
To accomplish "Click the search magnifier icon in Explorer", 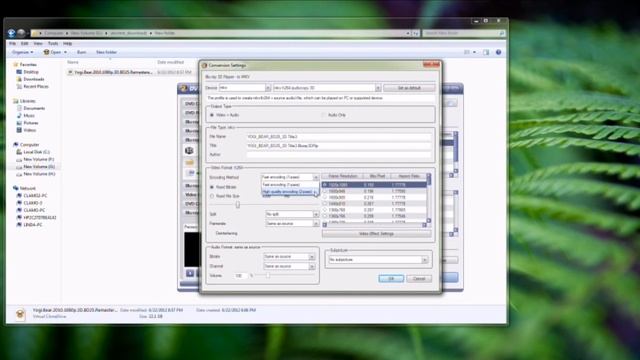I will [502, 33].
